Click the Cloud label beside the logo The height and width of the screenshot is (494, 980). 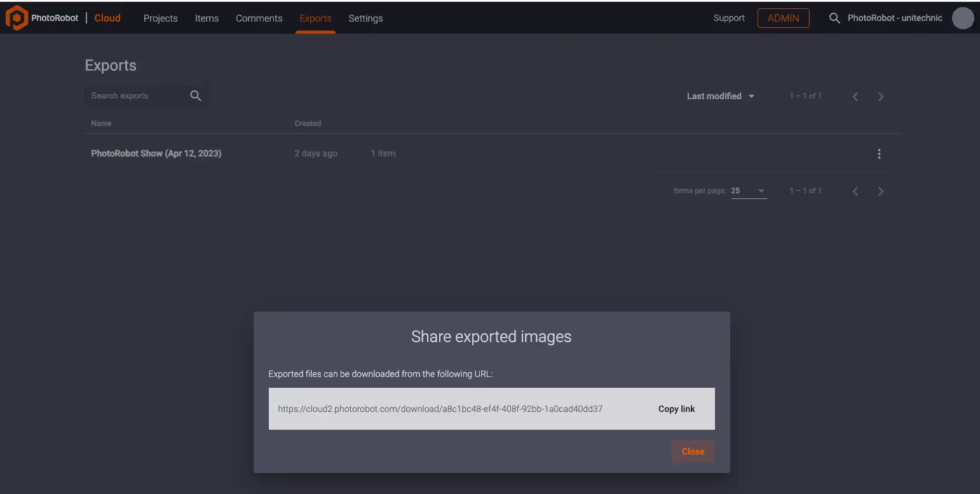(107, 18)
